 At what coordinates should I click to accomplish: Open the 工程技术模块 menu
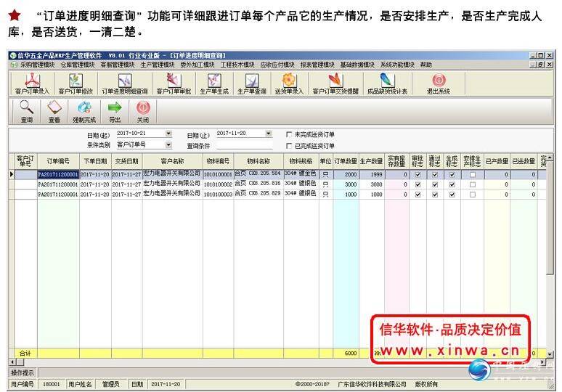pos(237,65)
